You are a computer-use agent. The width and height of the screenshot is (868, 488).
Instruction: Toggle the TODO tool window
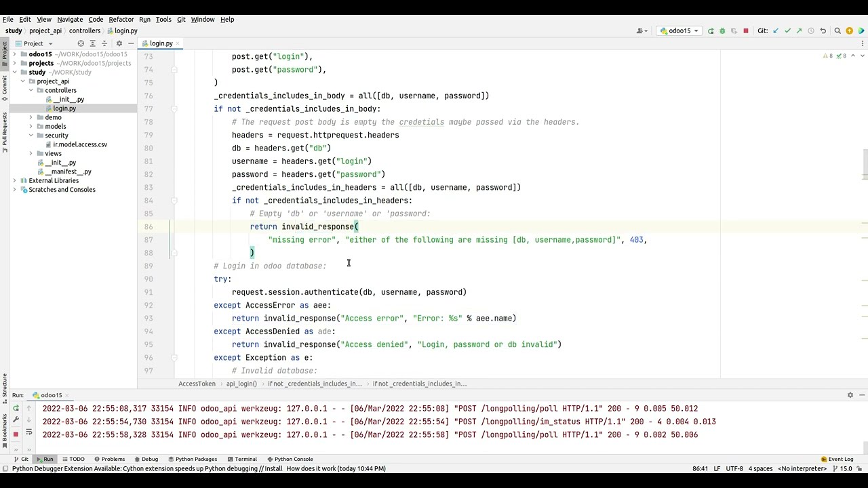pos(73,459)
